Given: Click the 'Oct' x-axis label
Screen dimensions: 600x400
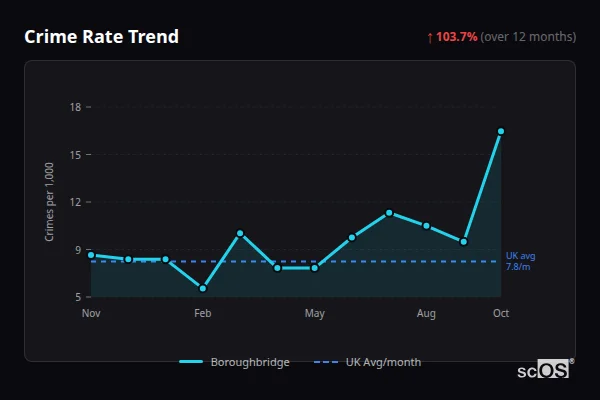Looking at the screenshot, I should coord(501,313).
